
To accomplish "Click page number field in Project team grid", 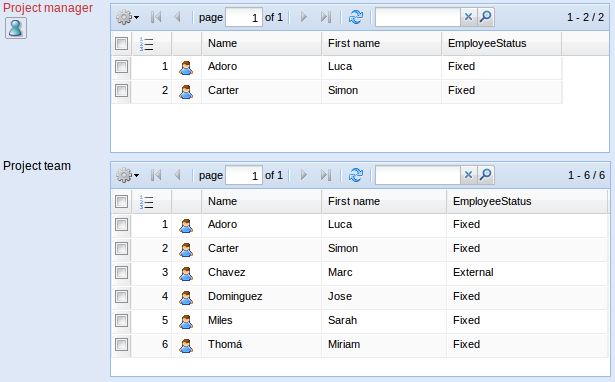I will coord(244,175).
